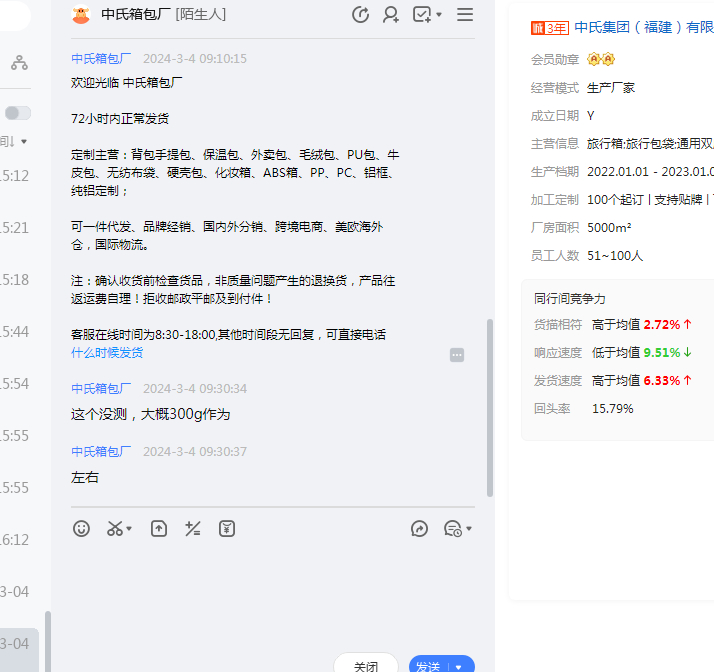Click the forward arrow bubble icon

coord(420,529)
